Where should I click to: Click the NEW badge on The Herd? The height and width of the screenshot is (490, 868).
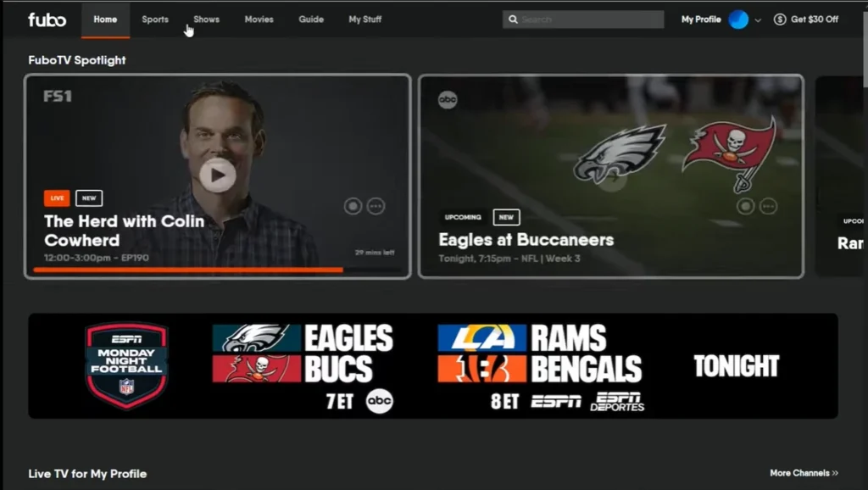89,198
